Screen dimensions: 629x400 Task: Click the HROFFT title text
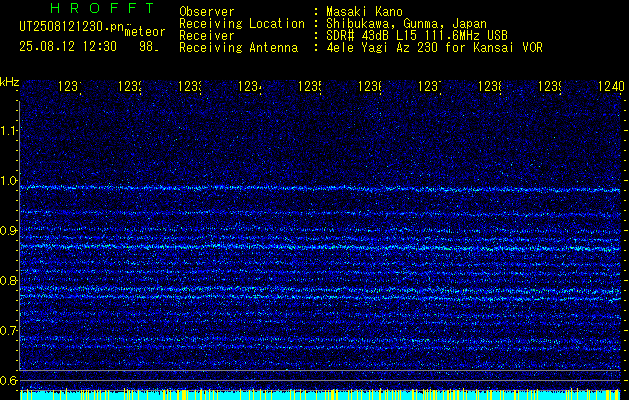[x=102, y=8]
